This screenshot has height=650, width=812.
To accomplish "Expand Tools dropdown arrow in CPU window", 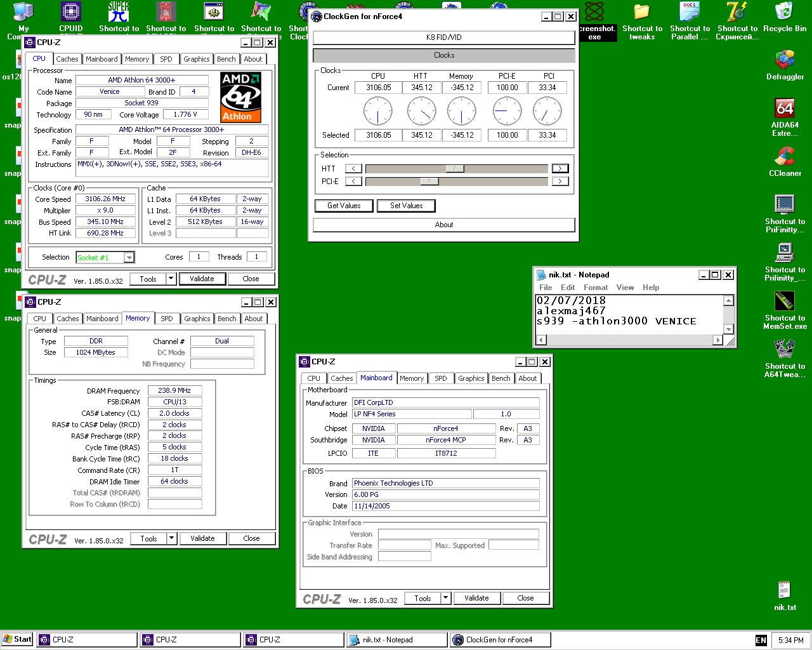I will click(171, 279).
